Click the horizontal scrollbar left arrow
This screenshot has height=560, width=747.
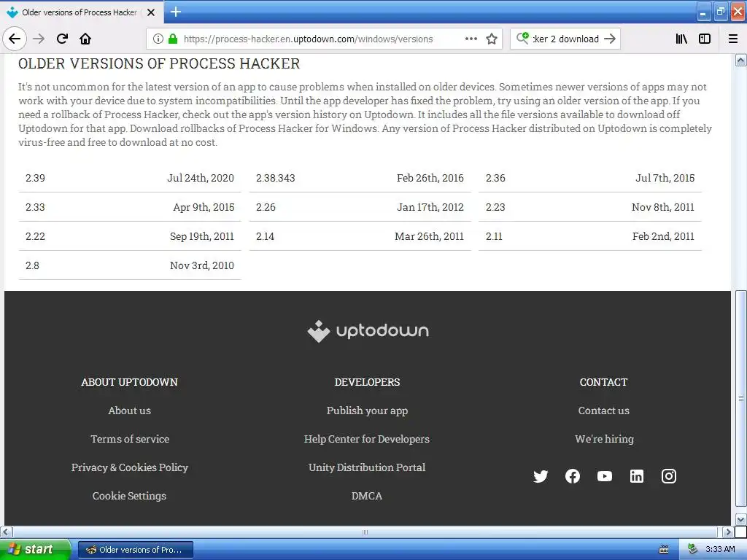point(6,532)
